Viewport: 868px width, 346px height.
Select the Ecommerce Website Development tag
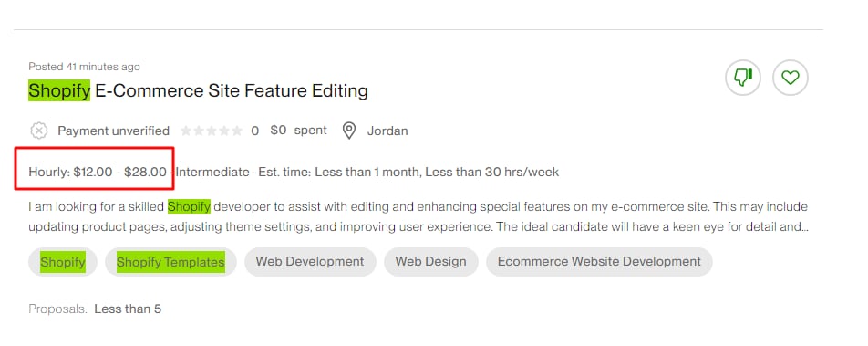click(599, 262)
